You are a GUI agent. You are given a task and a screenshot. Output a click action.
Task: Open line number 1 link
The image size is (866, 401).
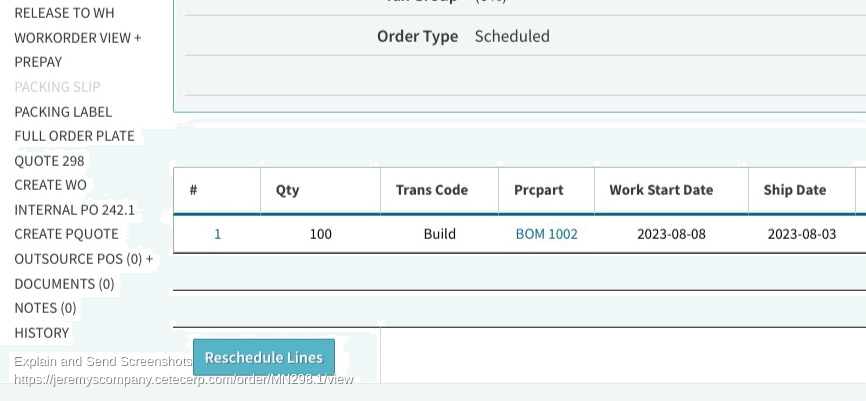217,234
